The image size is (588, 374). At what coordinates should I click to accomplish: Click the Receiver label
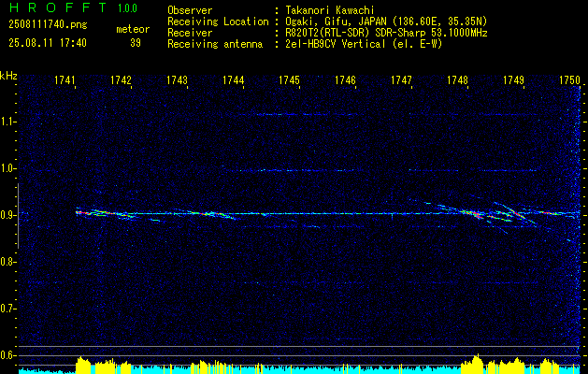tap(190, 33)
